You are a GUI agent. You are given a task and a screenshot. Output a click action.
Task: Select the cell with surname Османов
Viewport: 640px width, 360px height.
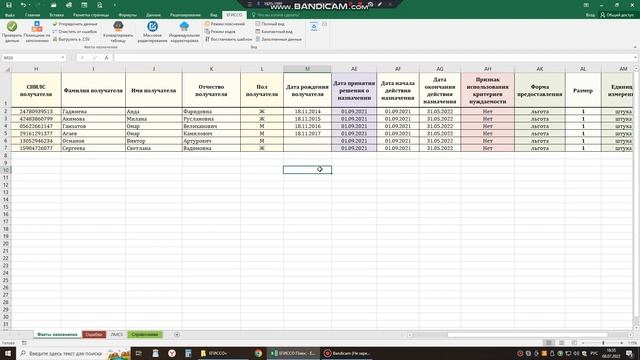click(x=93, y=140)
